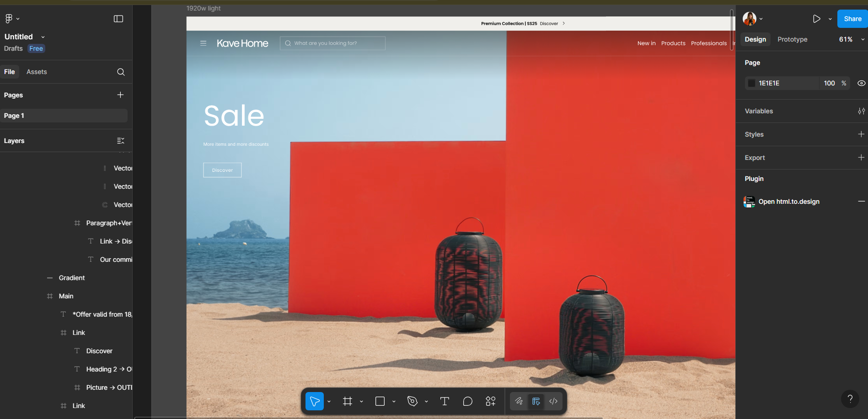Image resolution: width=868 pixels, height=419 pixels.
Task: Open the Untitled file name dropdown
Action: click(x=43, y=37)
